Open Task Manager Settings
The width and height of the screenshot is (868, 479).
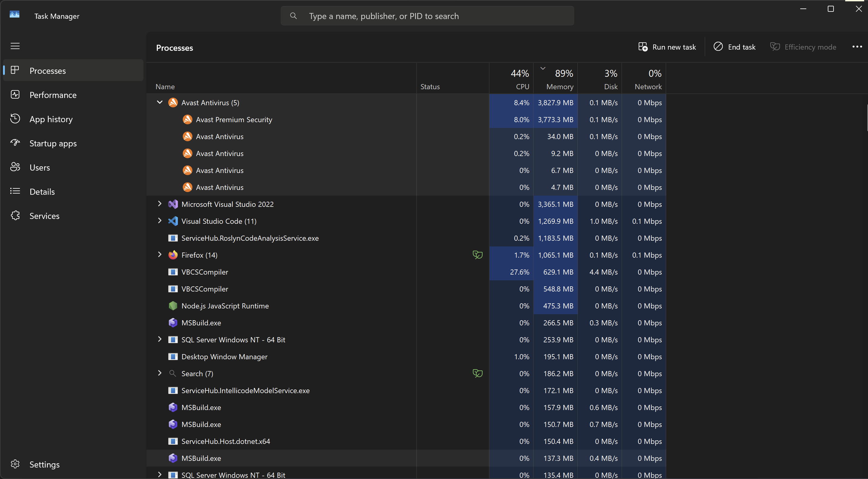(73, 464)
